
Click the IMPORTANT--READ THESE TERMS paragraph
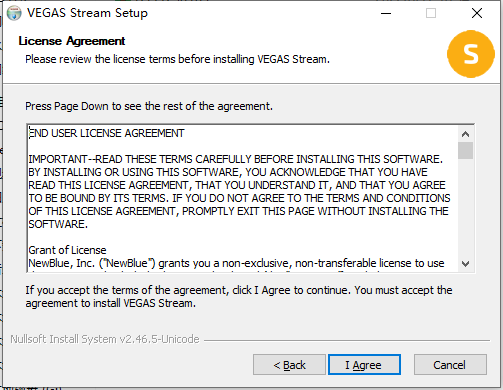point(239,191)
